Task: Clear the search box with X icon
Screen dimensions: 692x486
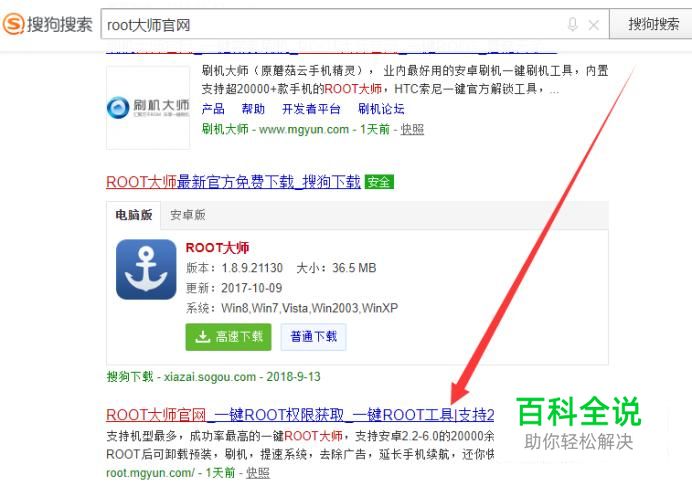Action: (x=594, y=25)
